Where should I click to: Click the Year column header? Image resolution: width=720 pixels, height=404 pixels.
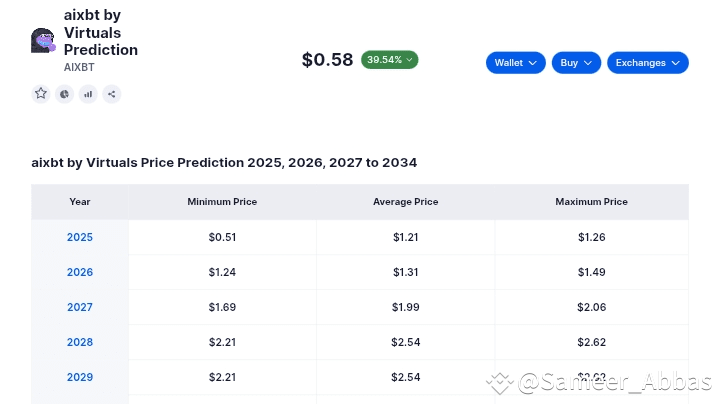click(x=80, y=202)
